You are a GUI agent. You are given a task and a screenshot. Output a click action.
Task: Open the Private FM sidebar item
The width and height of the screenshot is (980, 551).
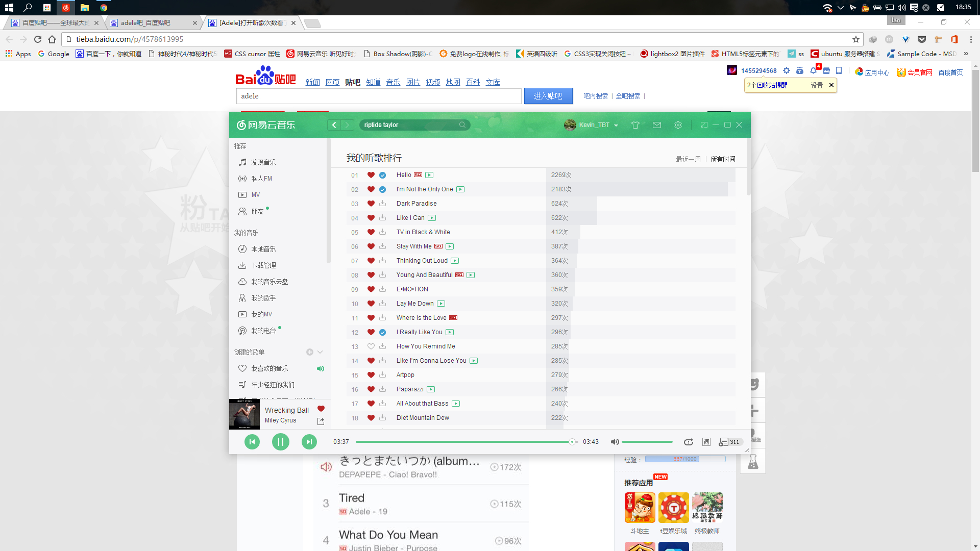[261, 179]
